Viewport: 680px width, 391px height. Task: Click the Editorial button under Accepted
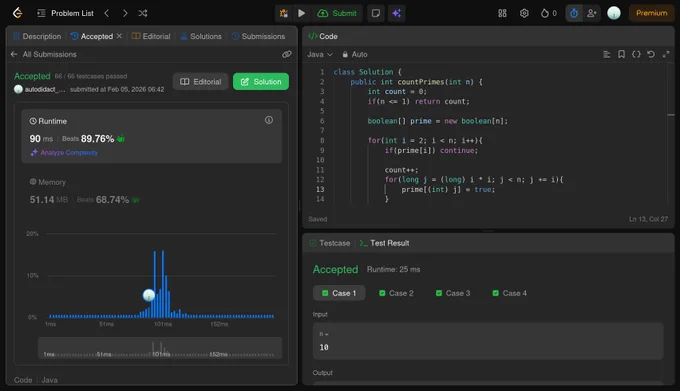click(x=200, y=81)
